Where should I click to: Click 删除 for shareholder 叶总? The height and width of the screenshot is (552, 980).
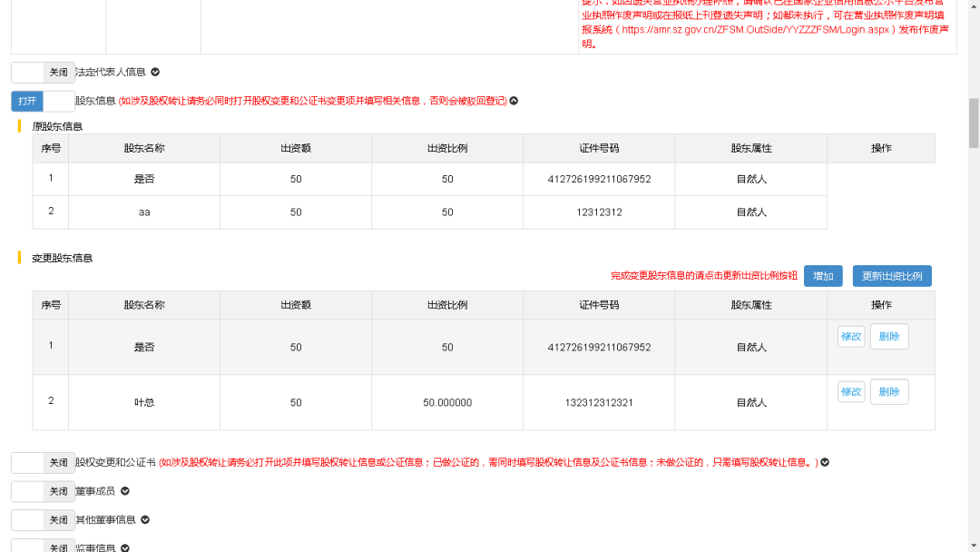click(889, 392)
